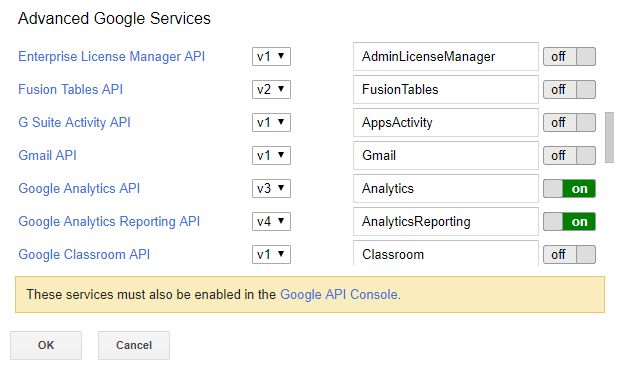Click the services list scrollbar thumb
This screenshot has height=379, width=623.
(x=609, y=137)
